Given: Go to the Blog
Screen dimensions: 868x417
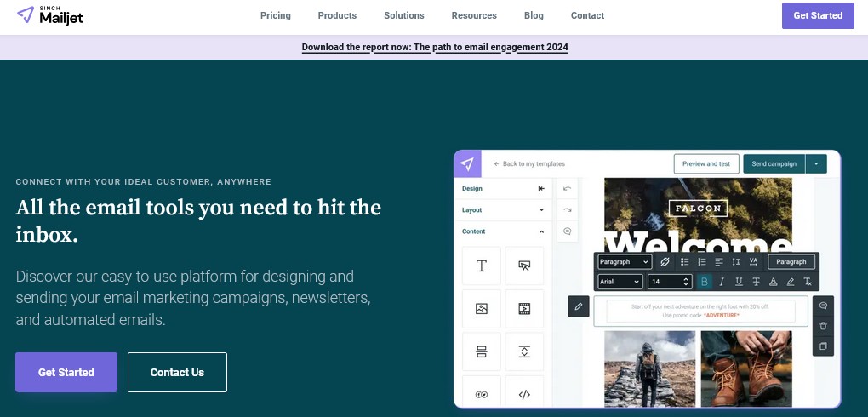Looking at the screenshot, I should coord(534,15).
